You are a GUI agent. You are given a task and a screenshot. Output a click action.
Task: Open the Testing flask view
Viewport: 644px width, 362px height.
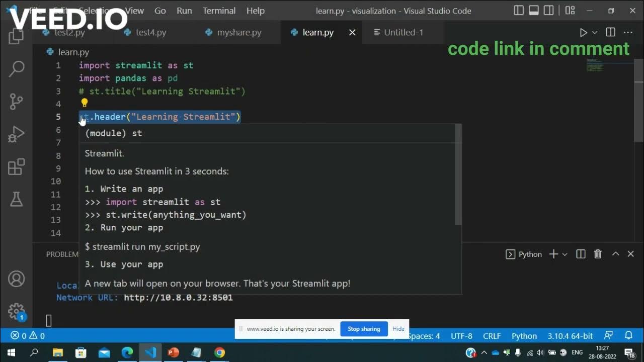pyautogui.click(x=17, y=199)
